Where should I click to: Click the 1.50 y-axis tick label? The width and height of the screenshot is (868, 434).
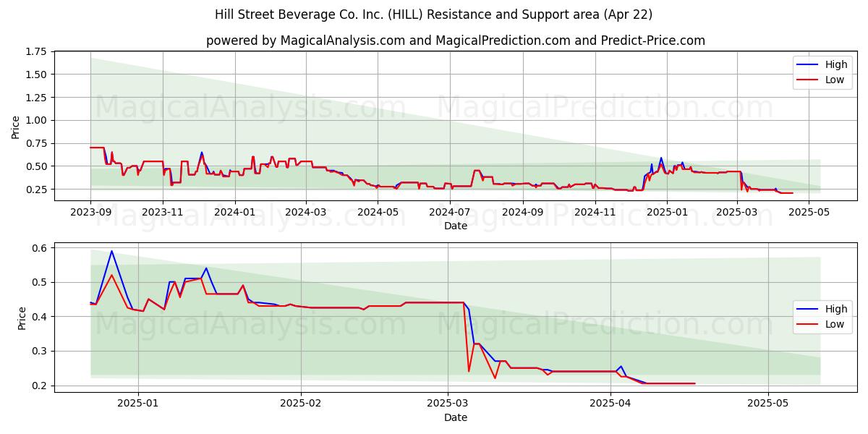(x=36, y=75)
